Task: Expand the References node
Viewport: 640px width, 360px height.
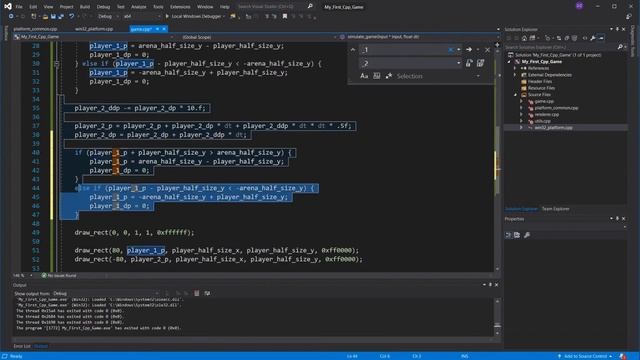Action: click(x=515, y=68)
